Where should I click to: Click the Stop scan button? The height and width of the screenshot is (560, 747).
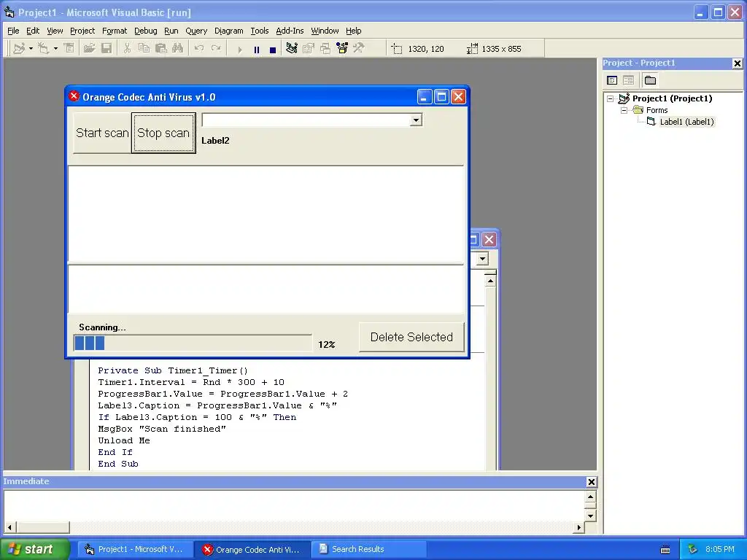pyautogui.click(x=163, y=133)
